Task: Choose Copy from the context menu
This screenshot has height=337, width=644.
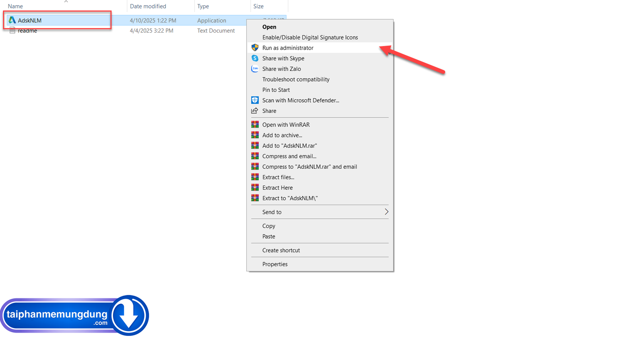Action: click(x=320, y=226)
